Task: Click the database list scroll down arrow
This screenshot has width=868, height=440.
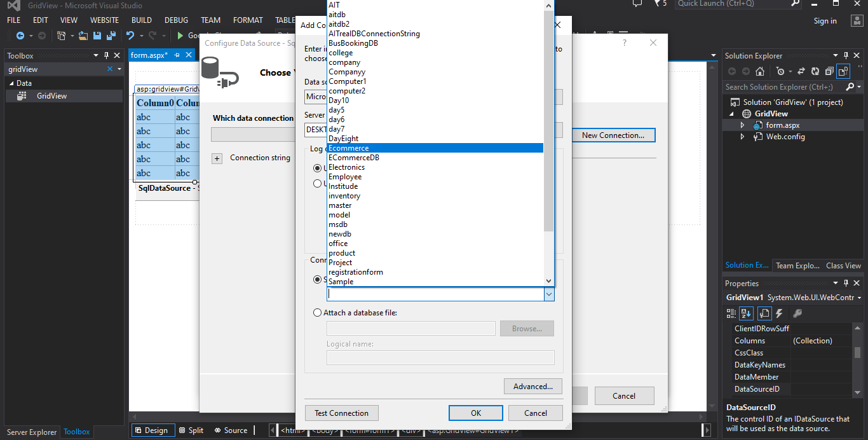Action: coord(549,280)
